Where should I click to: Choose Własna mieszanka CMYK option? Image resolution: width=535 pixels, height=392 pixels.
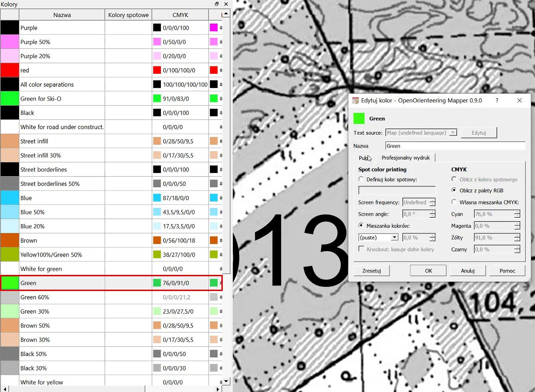tap(454, 202)
